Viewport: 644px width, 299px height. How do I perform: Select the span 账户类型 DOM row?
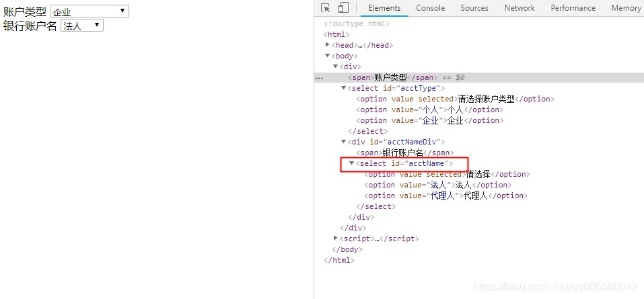[x=479, y=77]
